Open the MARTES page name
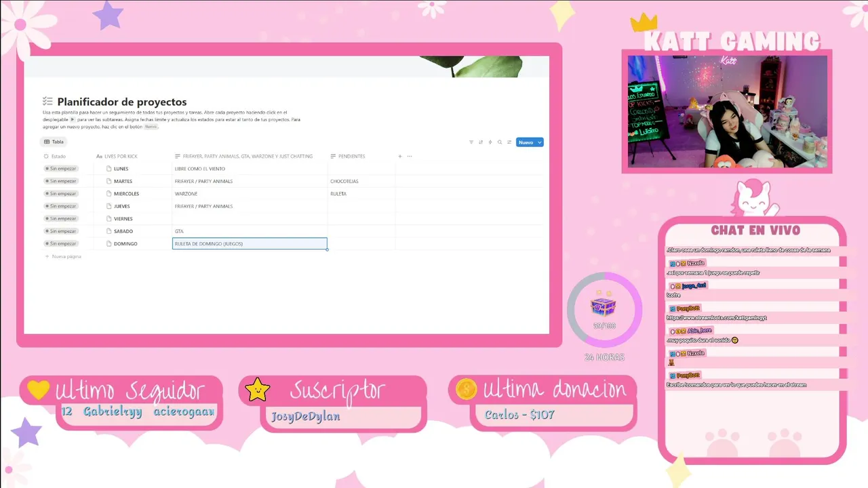 [123, 181]
